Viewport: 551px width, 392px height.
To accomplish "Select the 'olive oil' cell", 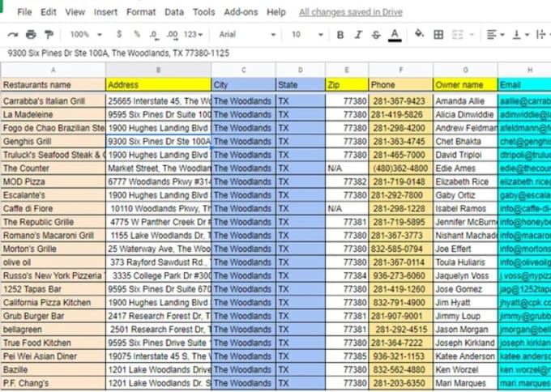I will pos(53,262).
